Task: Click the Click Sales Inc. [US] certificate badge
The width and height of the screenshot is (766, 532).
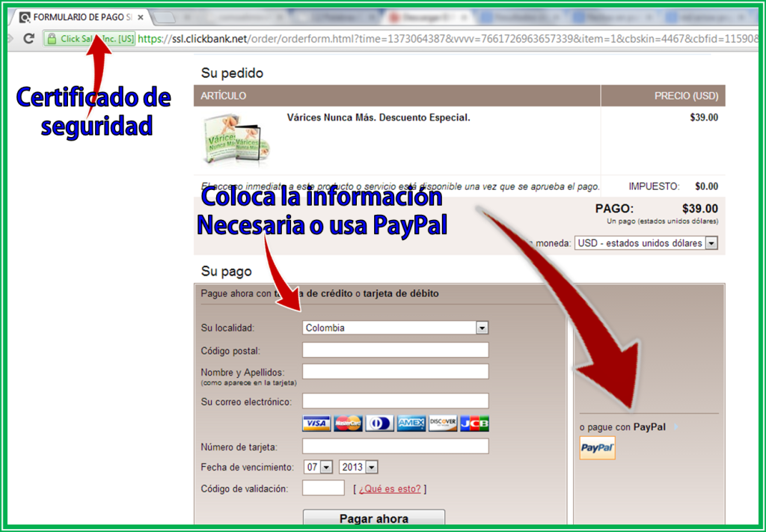Action: [90, 39]
